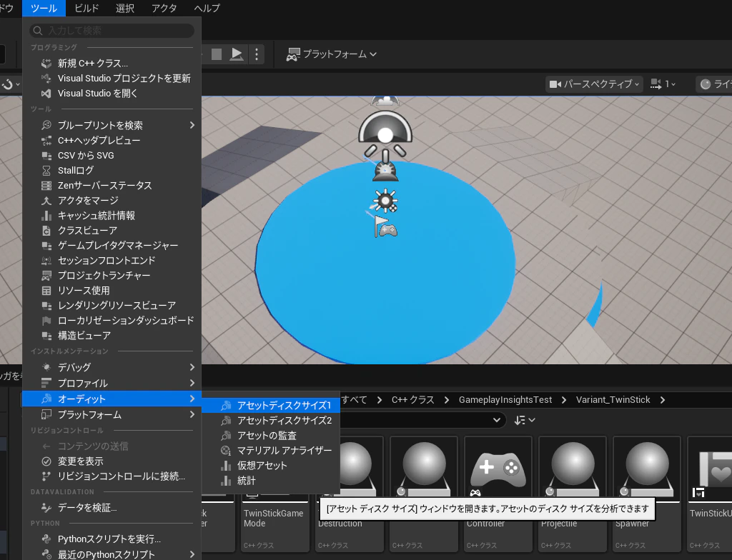Image resolution: width=732 pixels, height=560 pixels.
Task: Expand the デバッグ submenu arrow
Action: 192,367
